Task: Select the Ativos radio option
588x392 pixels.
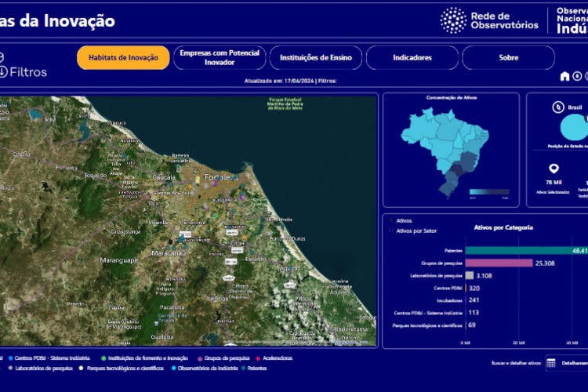Action: coord(391,221)
